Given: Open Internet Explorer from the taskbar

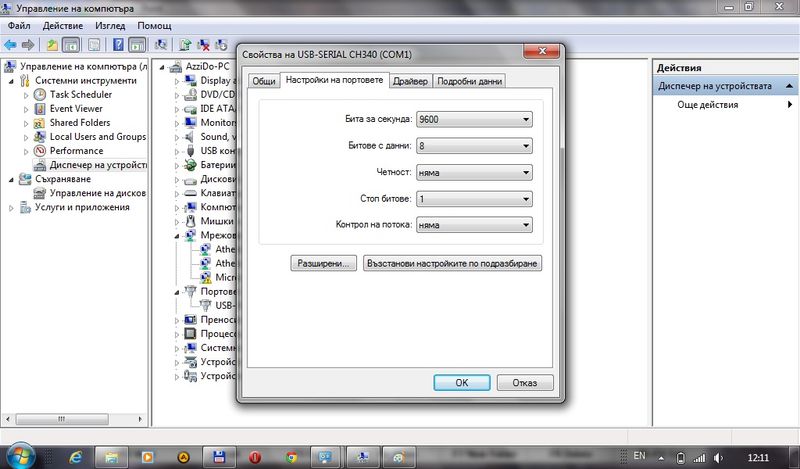Looking at the screenshot, I should click(x=75, y=455).
